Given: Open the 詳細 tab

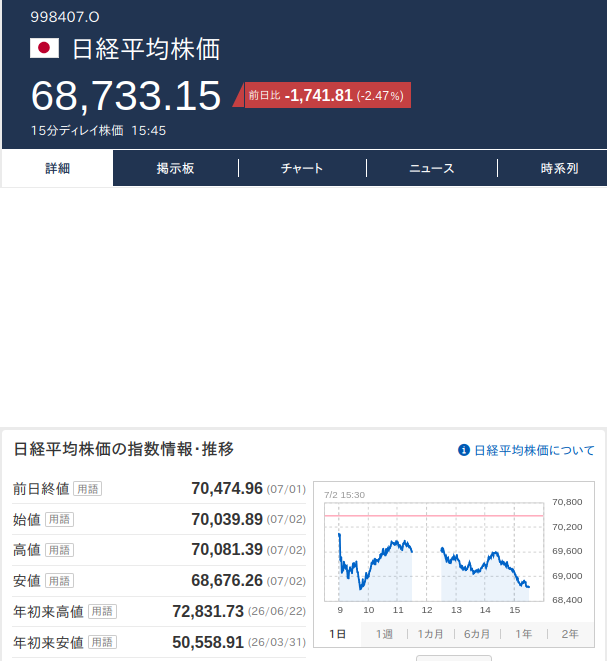Looking at the screenshot, I should point(57,168).
